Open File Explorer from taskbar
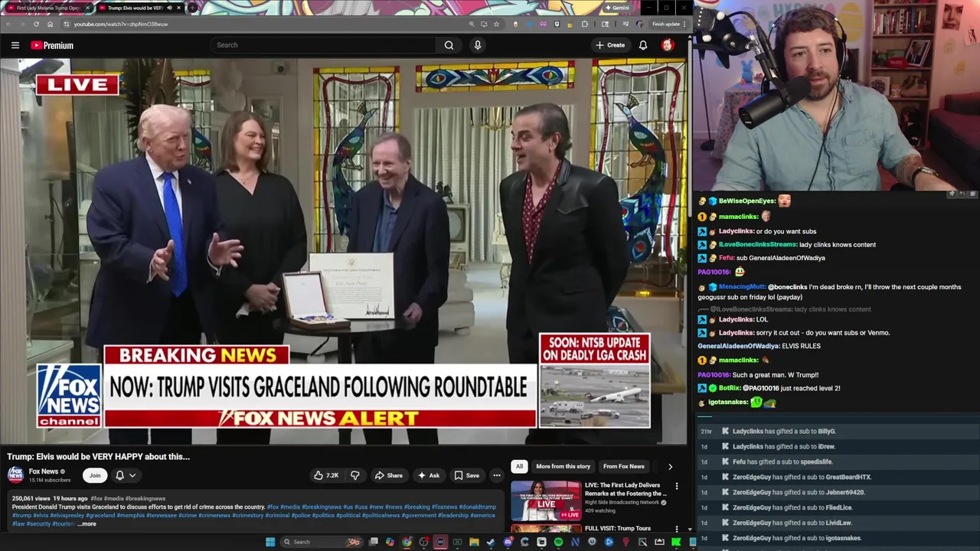This screenshot has height=551, width=980. click(474, 542)
